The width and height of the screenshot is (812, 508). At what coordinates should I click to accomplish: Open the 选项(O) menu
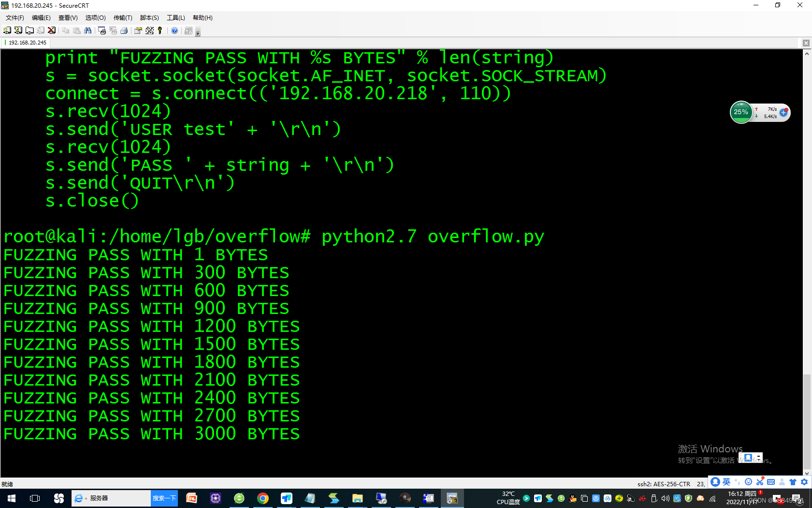coord(96,18)
